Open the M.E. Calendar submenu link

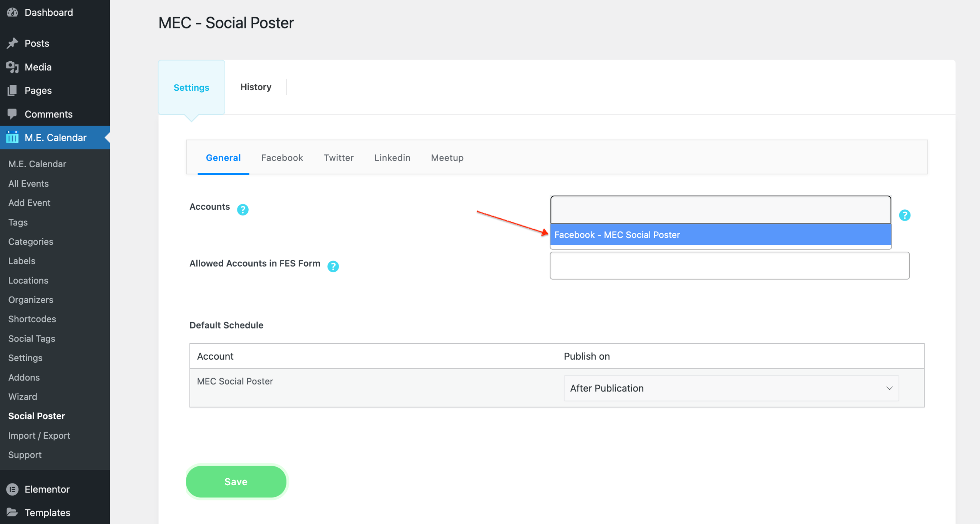[x=37, y=164]
